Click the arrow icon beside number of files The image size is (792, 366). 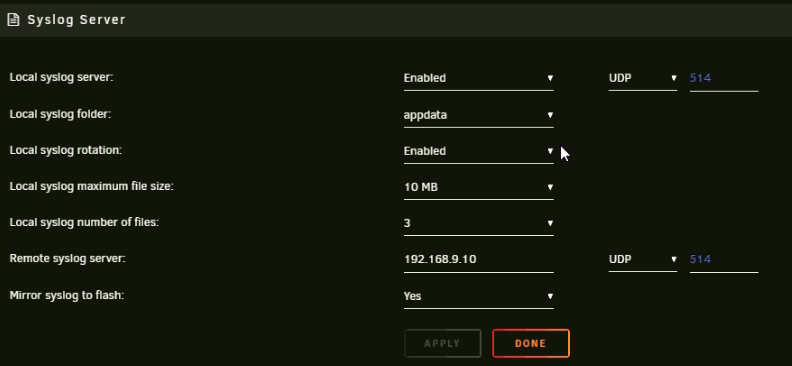pos(550,223)
